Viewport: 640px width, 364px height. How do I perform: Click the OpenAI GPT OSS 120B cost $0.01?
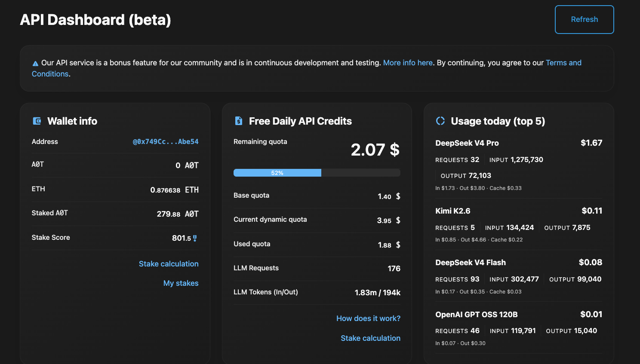click(x=591, y=314)
